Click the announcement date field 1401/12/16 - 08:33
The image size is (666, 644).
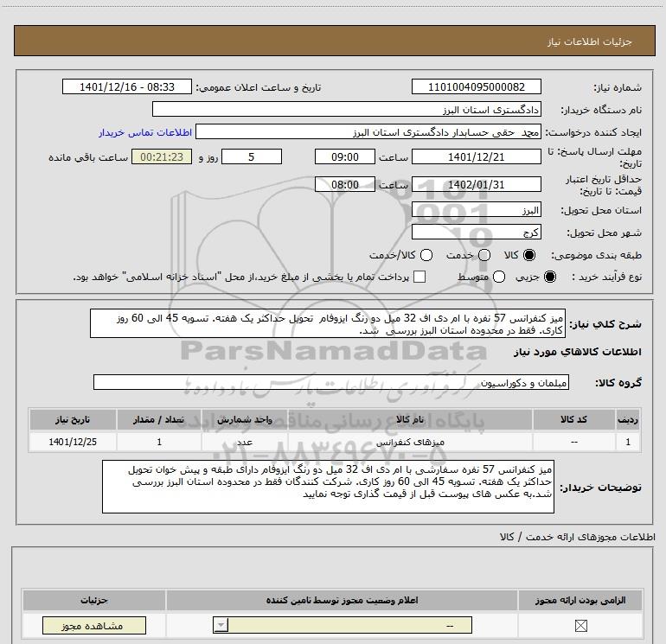point(127,86)
